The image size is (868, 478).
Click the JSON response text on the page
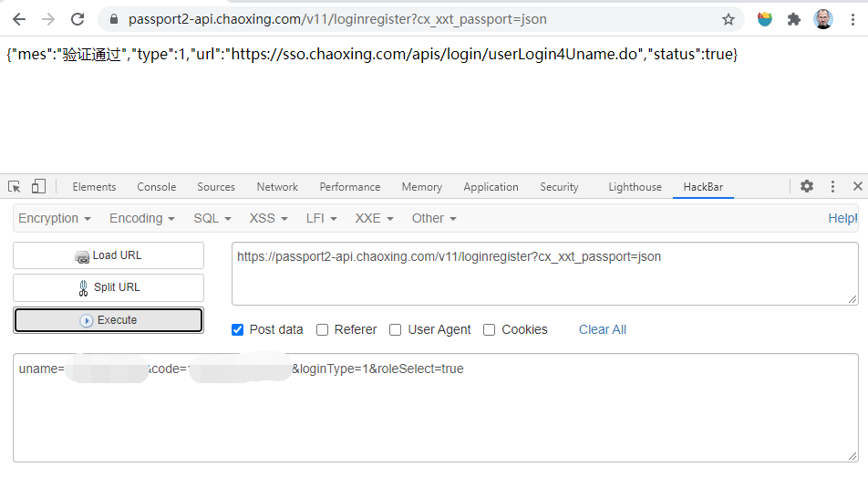pos(372,55)
